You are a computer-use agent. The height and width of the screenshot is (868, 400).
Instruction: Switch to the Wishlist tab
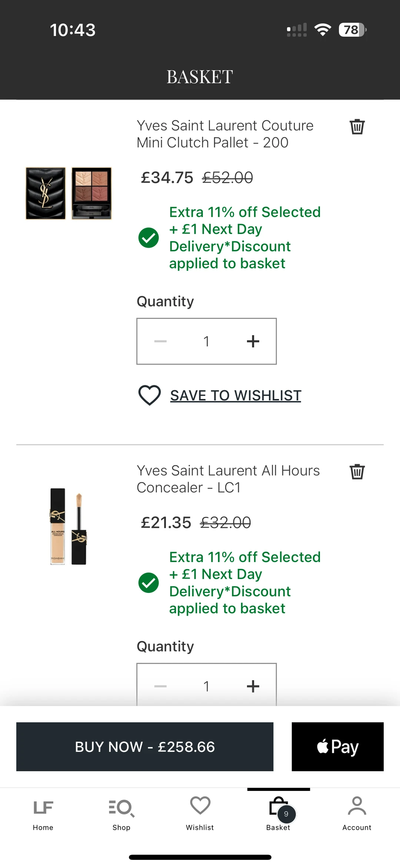click(x=200, y=813)
